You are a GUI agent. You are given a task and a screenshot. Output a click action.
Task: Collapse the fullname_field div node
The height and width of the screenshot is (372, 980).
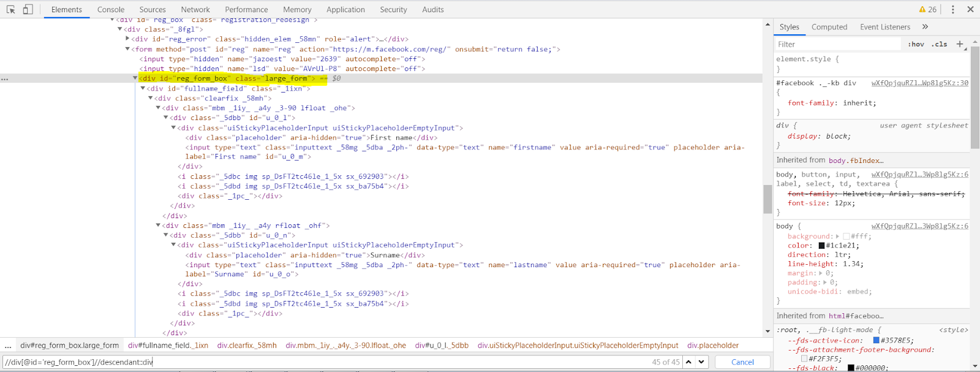click(143, 88)
